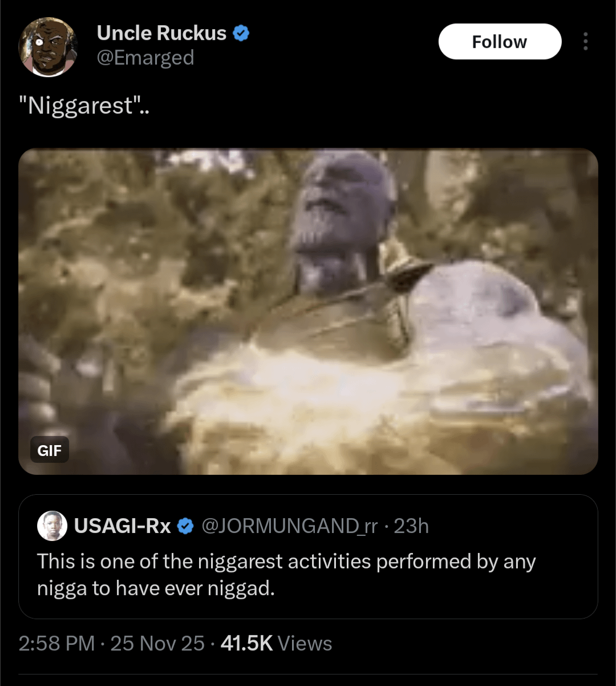
Task: Open the USAGI-Rx display name
Action: tap(122, 526)
